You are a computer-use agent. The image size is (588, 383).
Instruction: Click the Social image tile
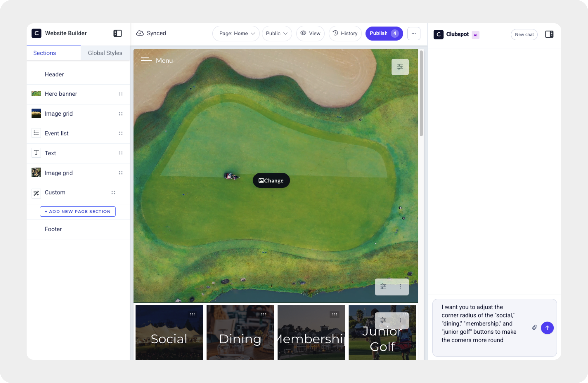tap(169, 332)
